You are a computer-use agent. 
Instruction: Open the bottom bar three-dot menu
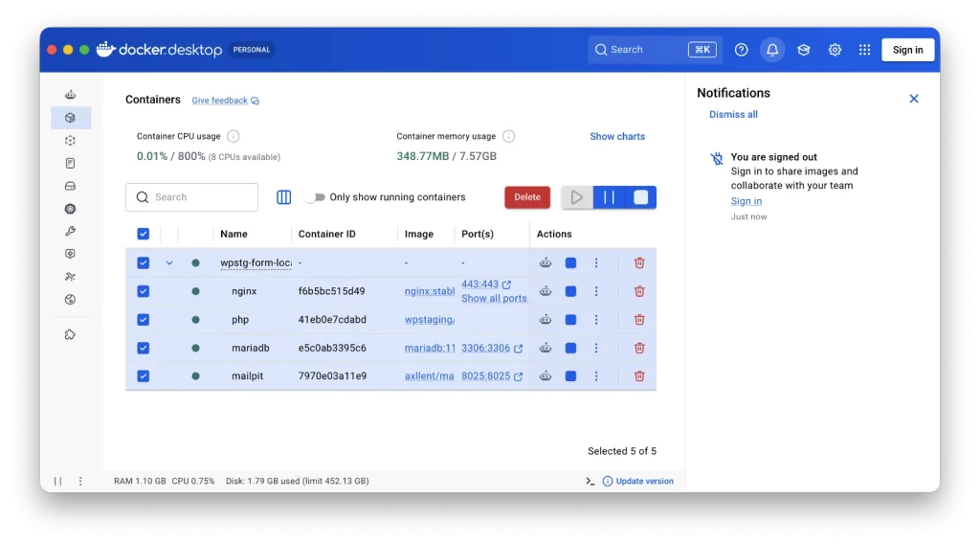[80, 481]
